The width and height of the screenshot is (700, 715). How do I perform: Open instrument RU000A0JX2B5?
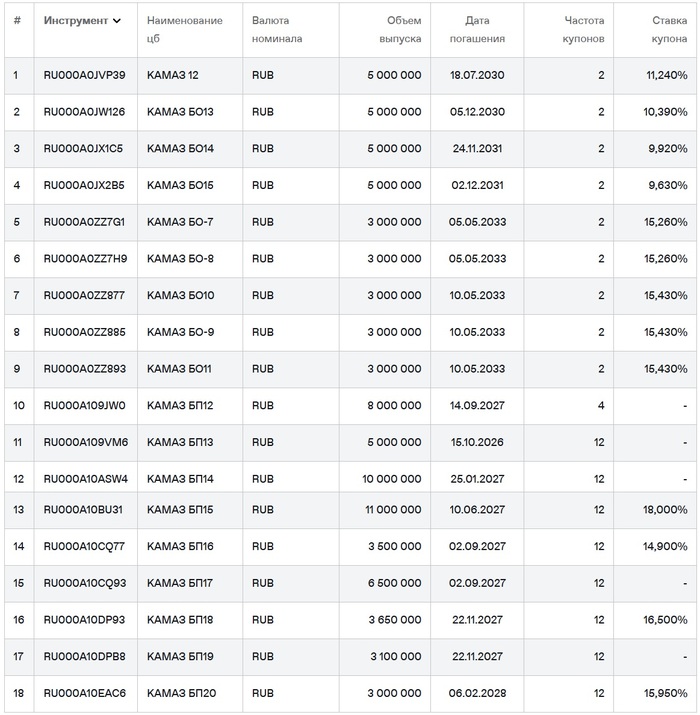(84, 185)
